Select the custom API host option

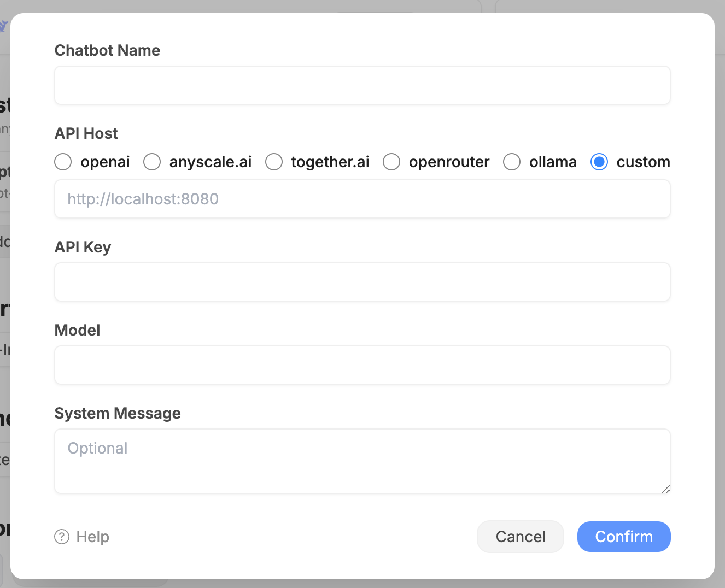pos(599,162)
